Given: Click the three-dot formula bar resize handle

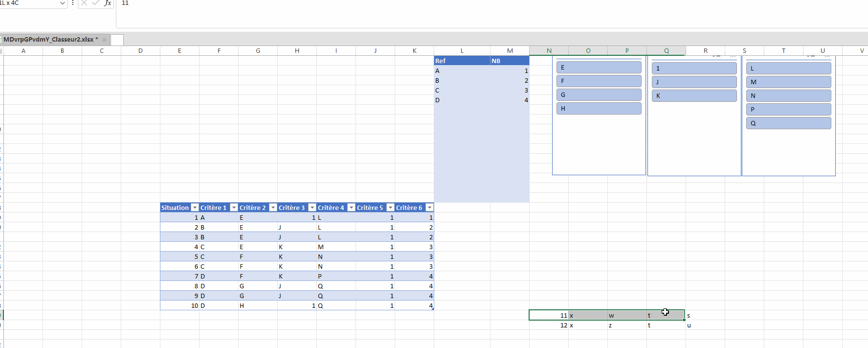Looking at the screenshot, I should pos(73,3).
